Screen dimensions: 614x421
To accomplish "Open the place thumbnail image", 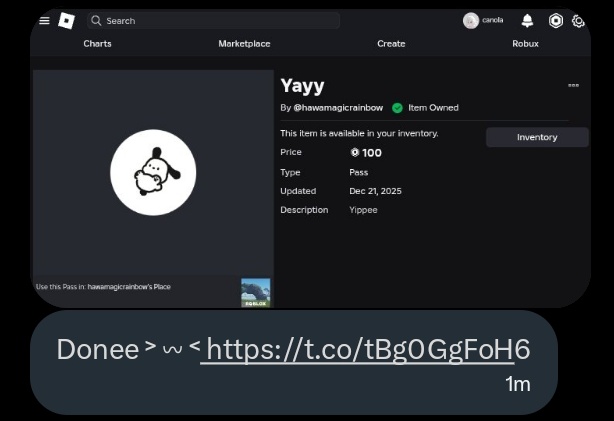I will tap(256, 293).
